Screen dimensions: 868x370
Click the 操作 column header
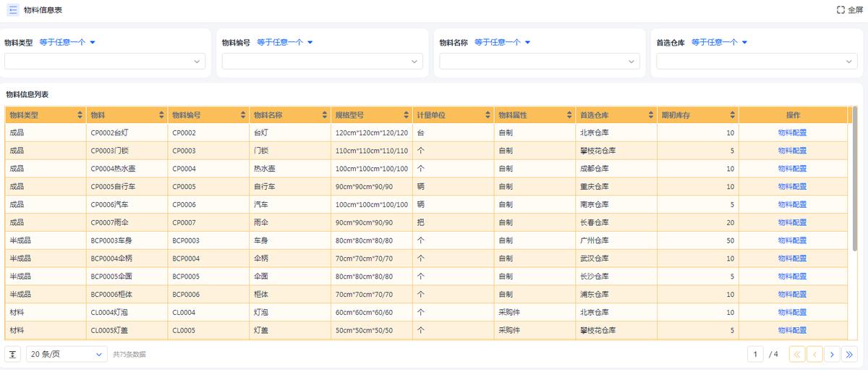point(793,115)
